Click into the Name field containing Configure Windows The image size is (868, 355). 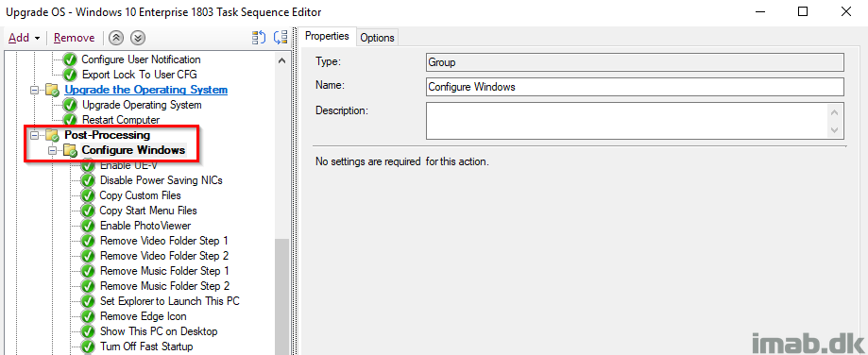tap(635, 87)
